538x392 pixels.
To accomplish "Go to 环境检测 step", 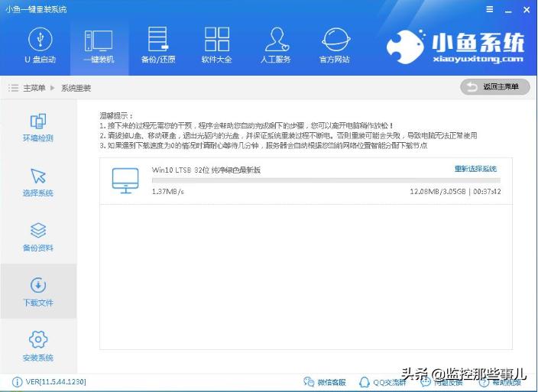I will pos(38,128).
